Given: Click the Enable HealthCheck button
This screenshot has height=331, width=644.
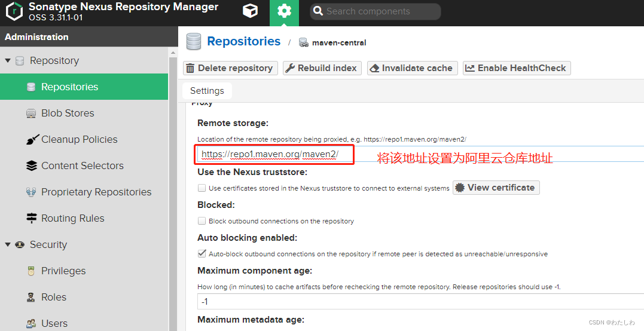Looking at the screenshot, I should [517, 68].
